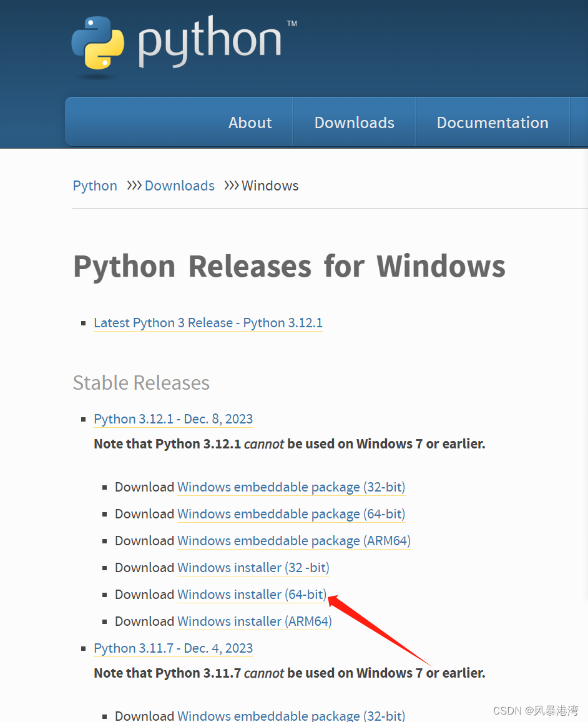588x722 pixels.
Task: Download Windows installer (32-bit)
Action: pyautogui.click(x=253, y=567)
